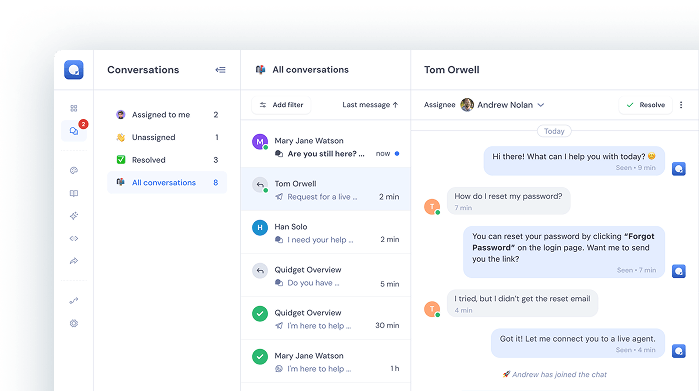The width and height of the screenshot is (699, 391).
Task: Click the Quidget logo at top of sidebar
Action: [74, 70]
